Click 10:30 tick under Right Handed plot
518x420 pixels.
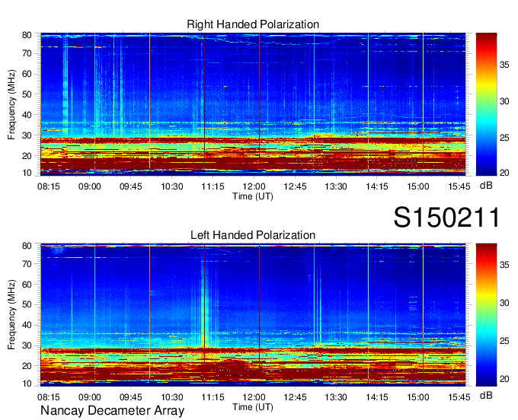click(172, 186)
